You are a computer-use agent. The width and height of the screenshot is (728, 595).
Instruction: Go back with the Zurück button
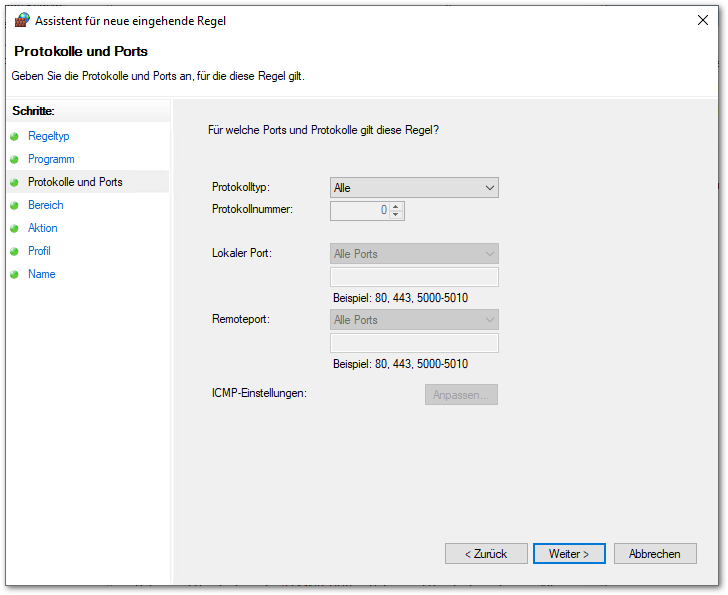[x=486, y=553]
